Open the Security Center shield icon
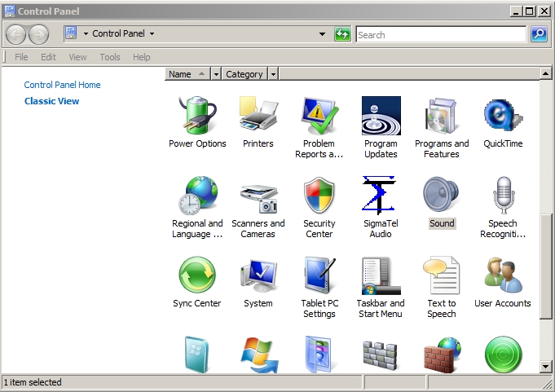555x392 pixels. pos(319,196)
